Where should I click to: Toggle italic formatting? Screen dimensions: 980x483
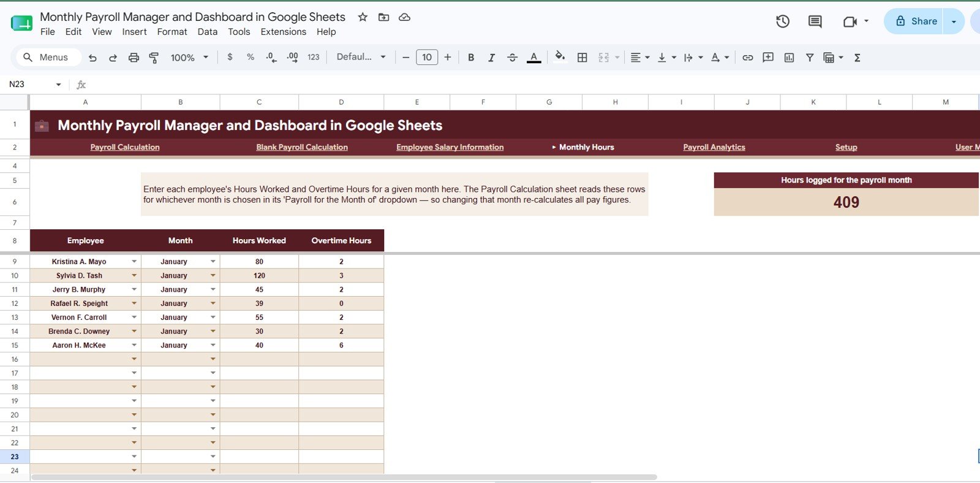[x=491, y=57]
